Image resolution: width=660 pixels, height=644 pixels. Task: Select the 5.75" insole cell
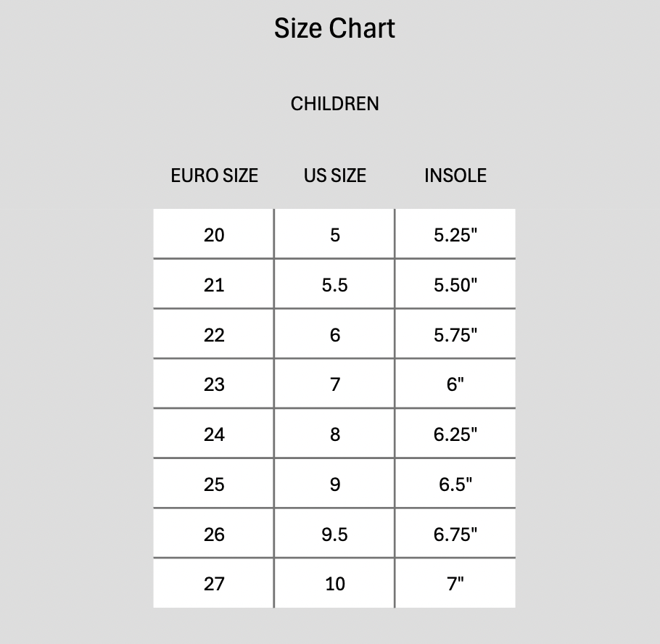tap(455, 335)
